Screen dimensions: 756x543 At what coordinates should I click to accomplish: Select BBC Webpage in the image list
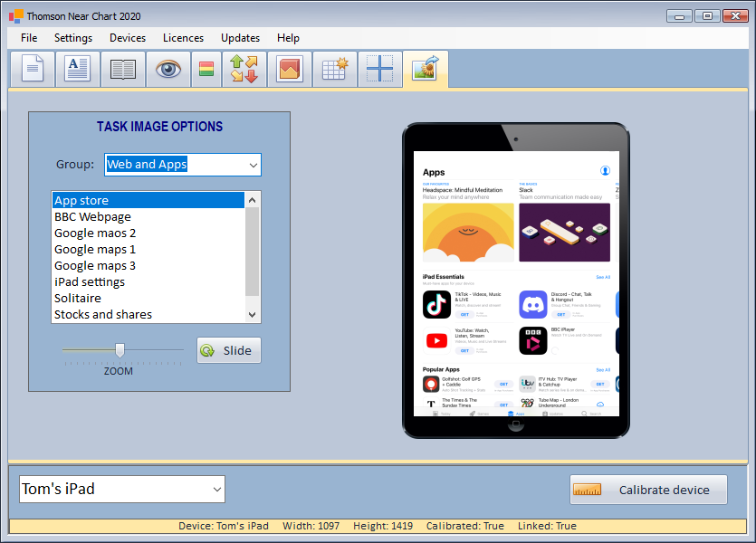[x=92, y=217]
